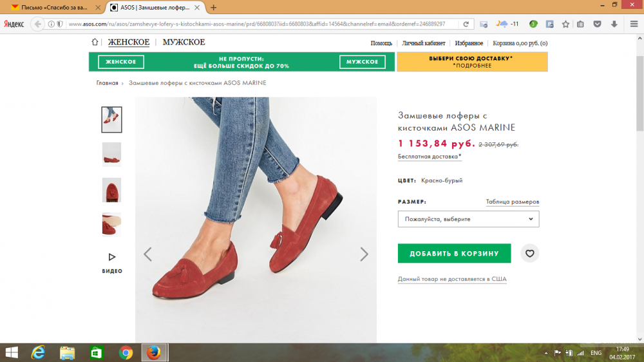Open ЖЕНСКОЕ top navigation section
This screenshot has height=362, width=644.
pyautogui.click(x=129, y=43)
